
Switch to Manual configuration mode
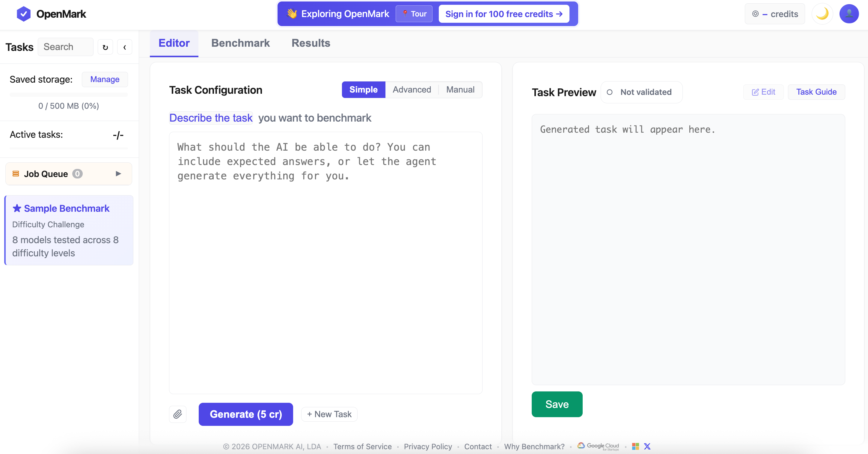point(460,90)
